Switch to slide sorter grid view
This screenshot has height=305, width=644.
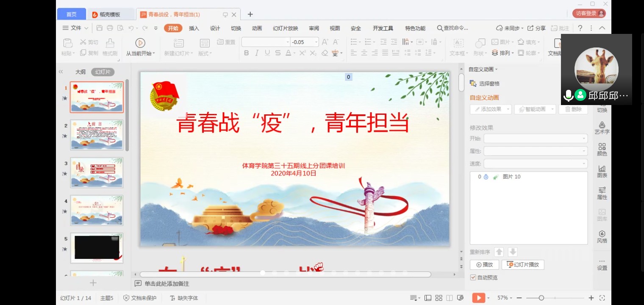[x=439, y=298]
